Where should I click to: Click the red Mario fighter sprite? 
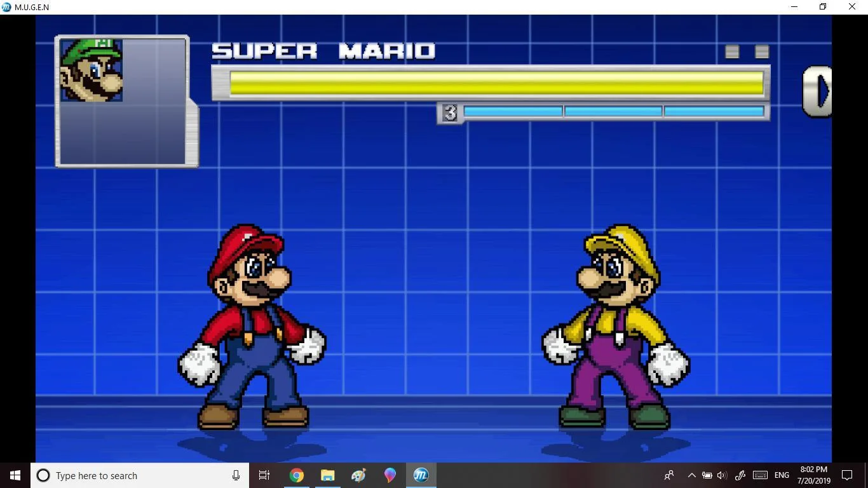coord(252,327)
